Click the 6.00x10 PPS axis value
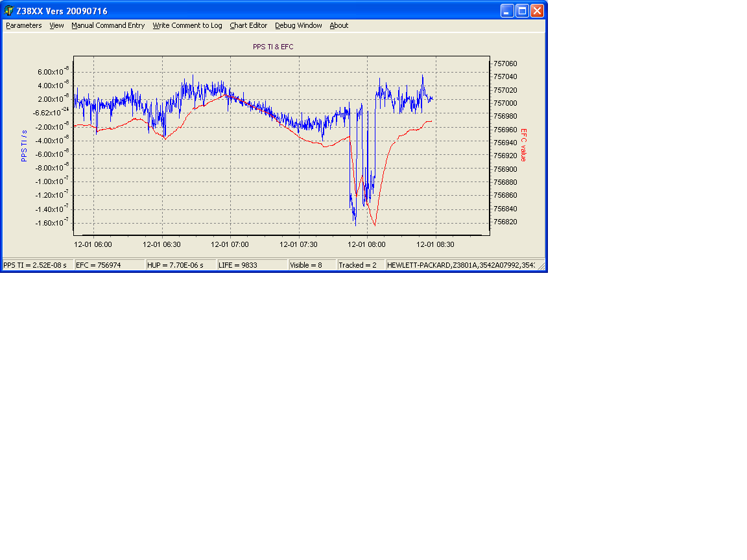Image resolution: width=747 pixels, height=560 pixels. click(x=53, y=71)
